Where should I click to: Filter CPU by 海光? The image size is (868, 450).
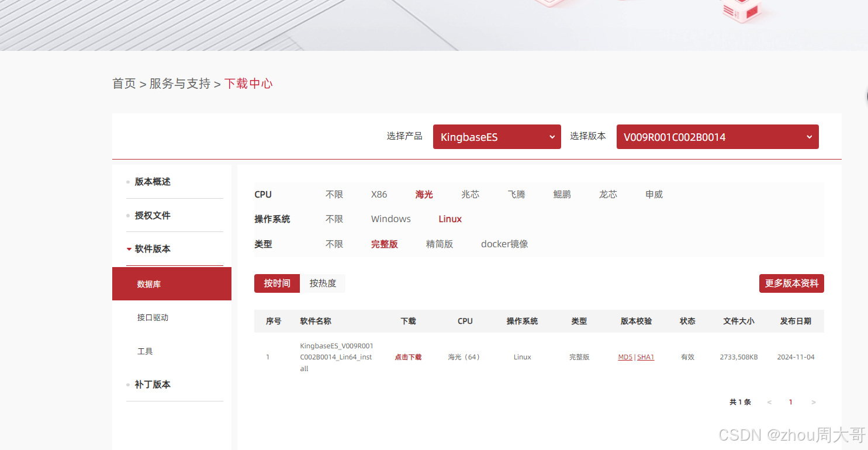(424, 195)
